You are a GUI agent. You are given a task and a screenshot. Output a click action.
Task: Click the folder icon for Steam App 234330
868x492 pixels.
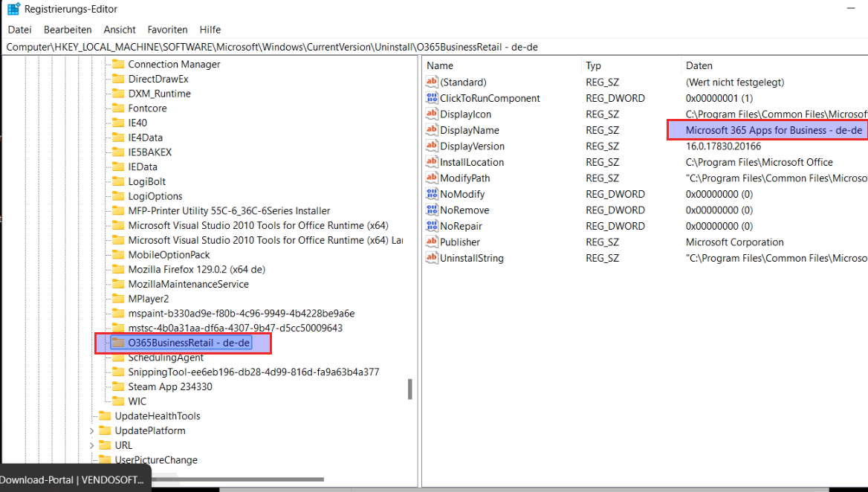[x=117, y=386]
